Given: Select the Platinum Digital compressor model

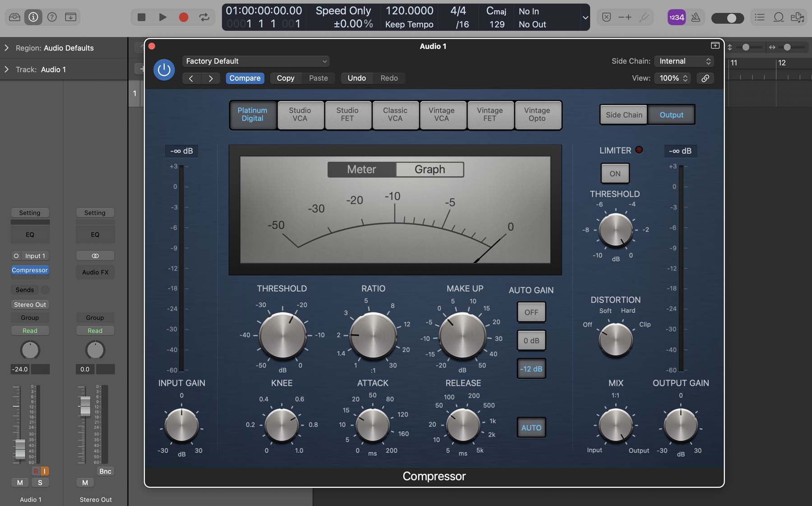Looking at the screenshot, I should click(252, 115).
